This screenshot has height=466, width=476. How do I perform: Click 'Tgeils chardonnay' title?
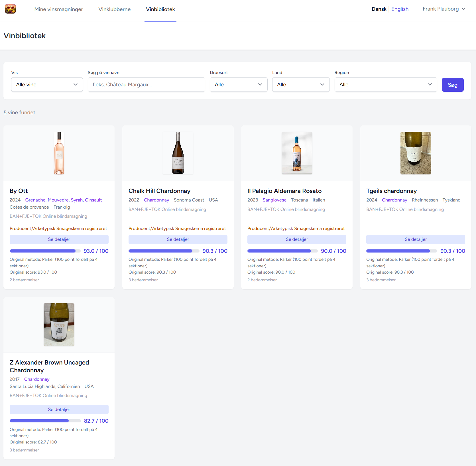tap(391, 191)
